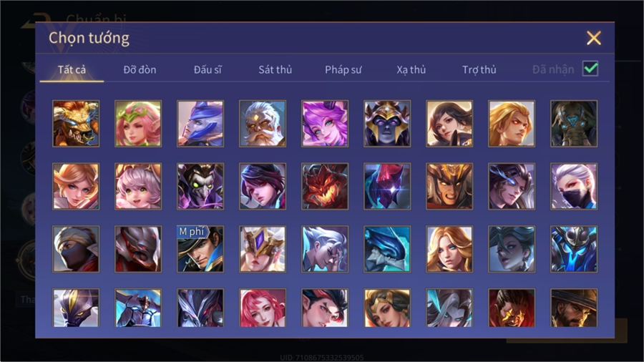Select the cowboy hat bearded hero
The image size is (644, 362).
[x=574, y=308]
